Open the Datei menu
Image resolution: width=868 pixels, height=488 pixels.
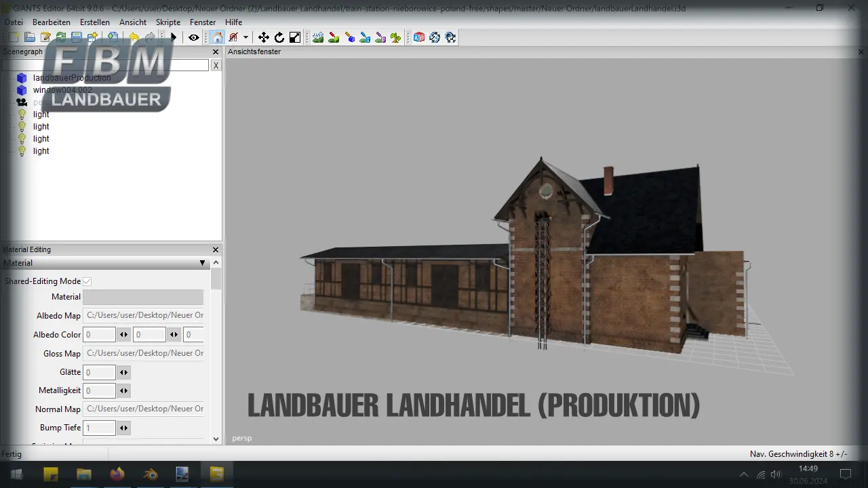tap(14, 22)
